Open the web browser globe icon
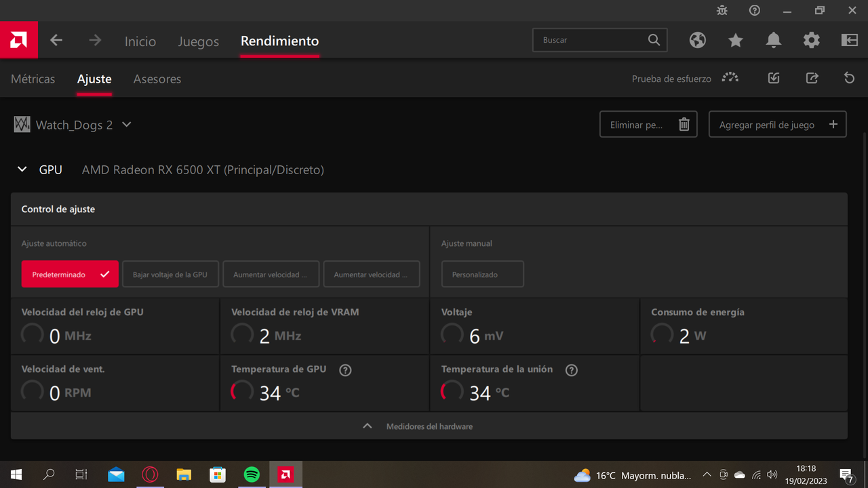 point(698,40)
